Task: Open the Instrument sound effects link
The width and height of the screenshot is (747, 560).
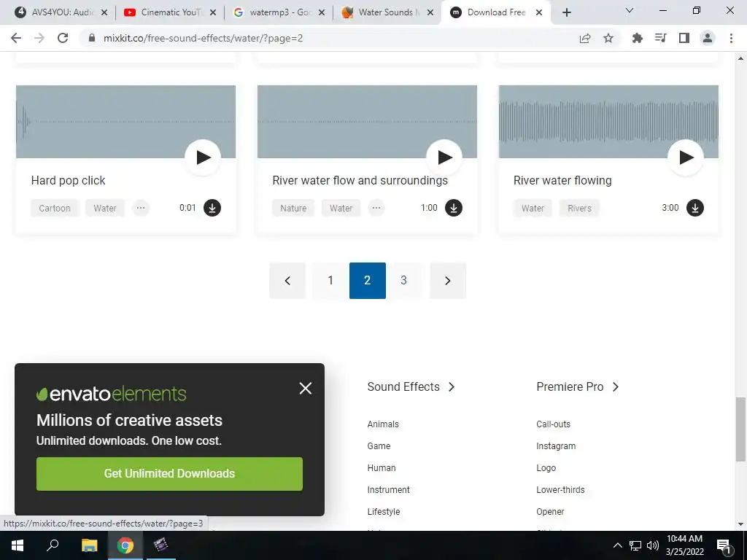Action: 388,490
